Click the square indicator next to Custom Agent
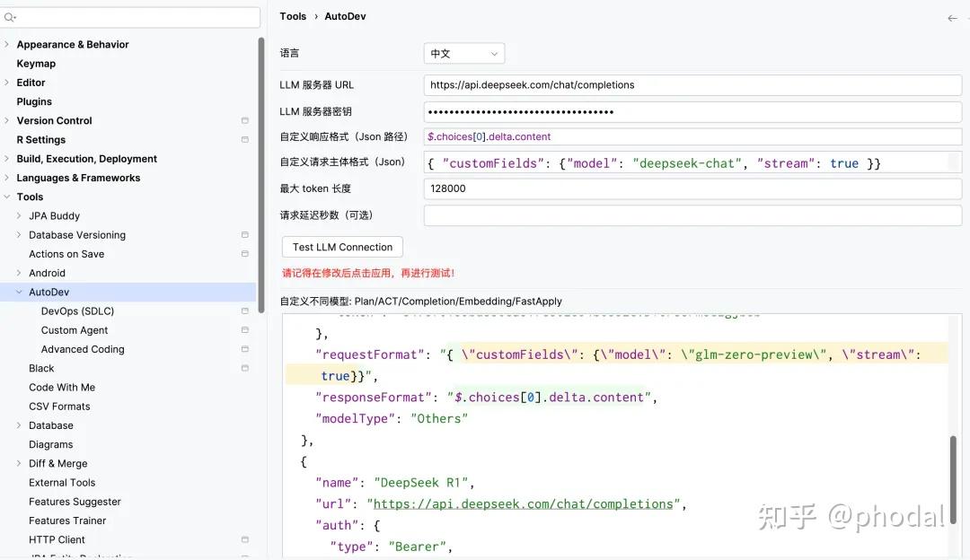The width and height of the screenshot is (970, 560). [244, 329]
